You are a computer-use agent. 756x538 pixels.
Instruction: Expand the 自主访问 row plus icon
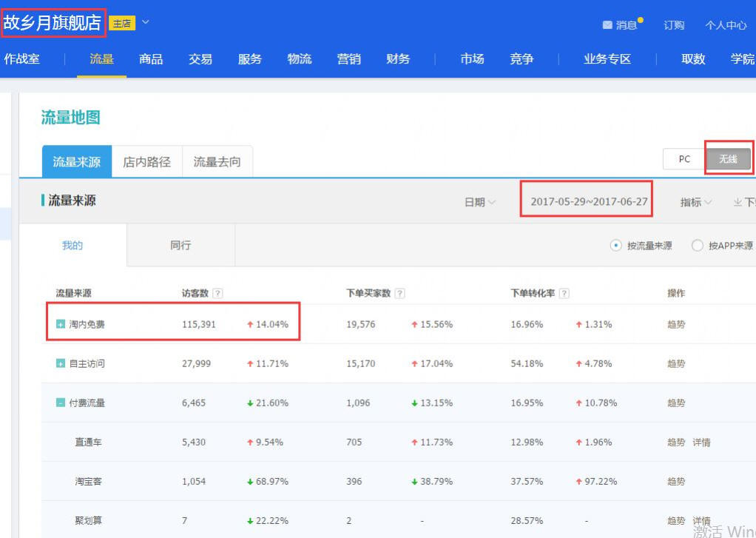click(x=60, y=363)
